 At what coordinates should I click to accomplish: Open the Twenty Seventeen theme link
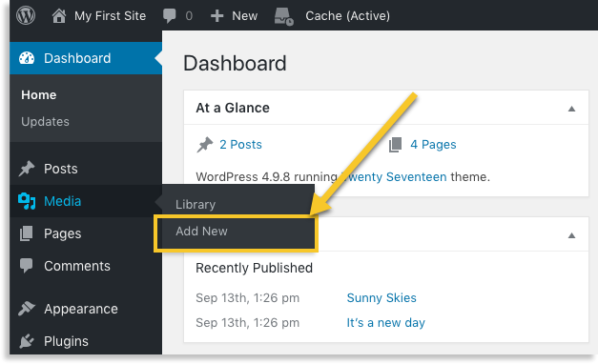point(394,177)
